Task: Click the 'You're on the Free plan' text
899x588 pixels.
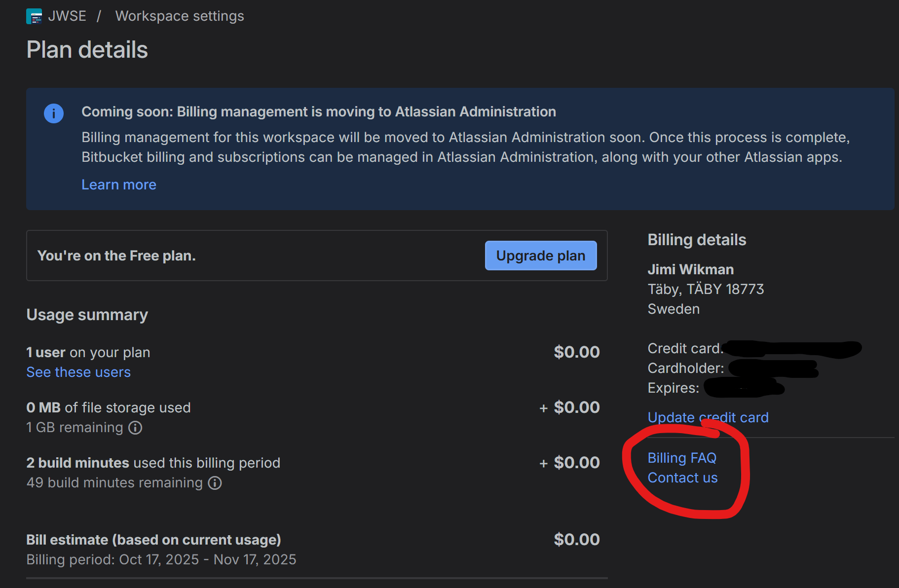Action: tap(116, 256)
